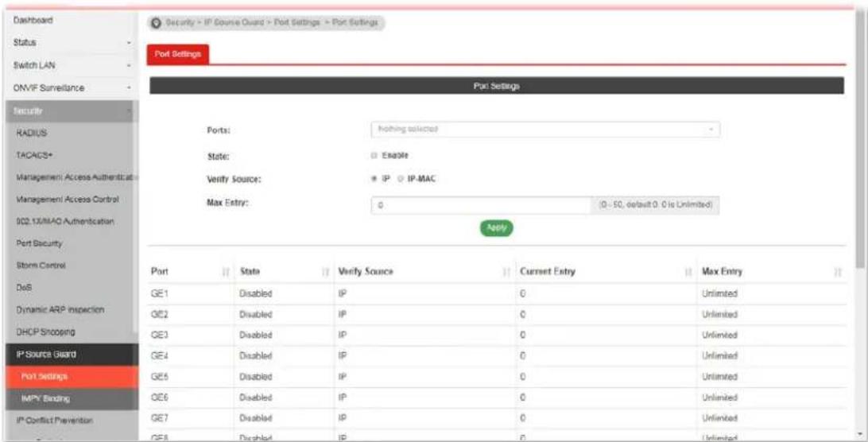Viewport: 868px width, 442px height.
Task: Sort table by Current Entry icon
Action: [x=688, y=272]
